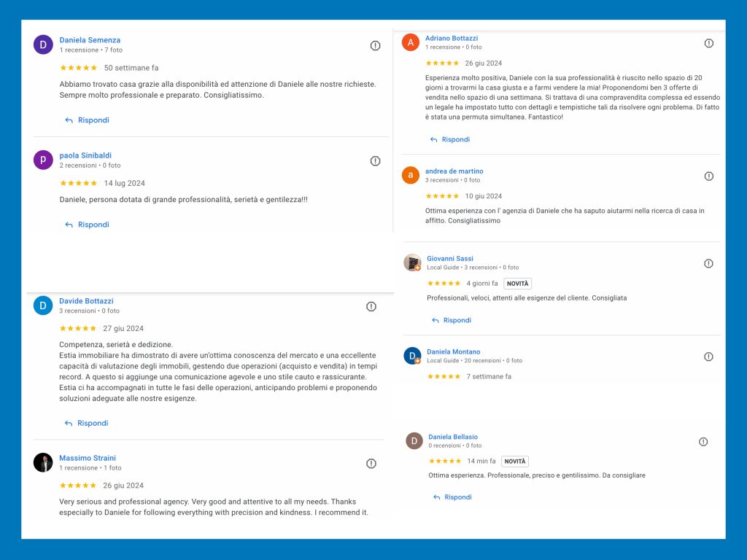Click Rispondi under Adriano Bottazzi's review
The width and height of the screenshot is (747, 560).
(449, 139)
